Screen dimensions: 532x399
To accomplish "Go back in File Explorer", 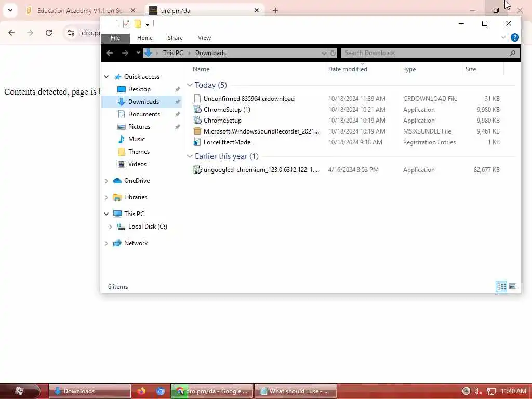I will click(x=110, y=53).
